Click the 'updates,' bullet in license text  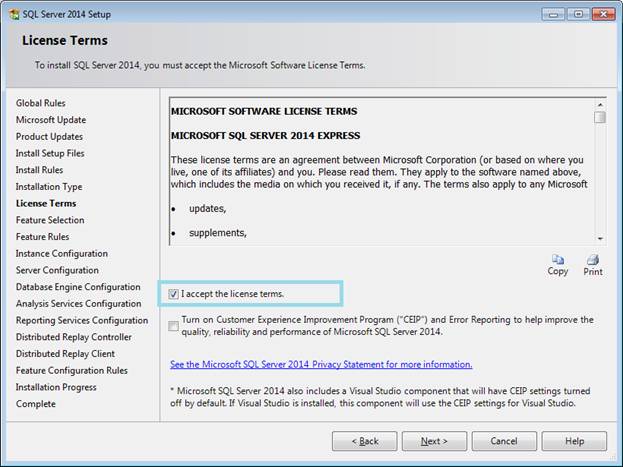[207, 208]
